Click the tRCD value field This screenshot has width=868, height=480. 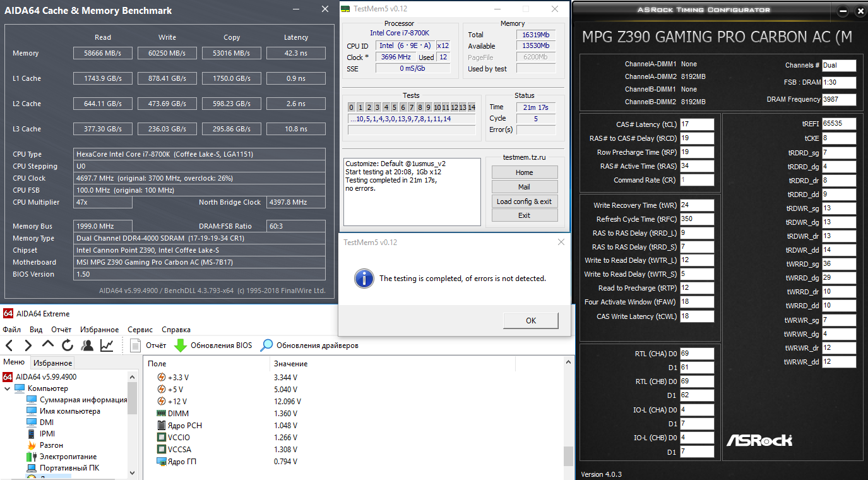click(x=697, y=138)
